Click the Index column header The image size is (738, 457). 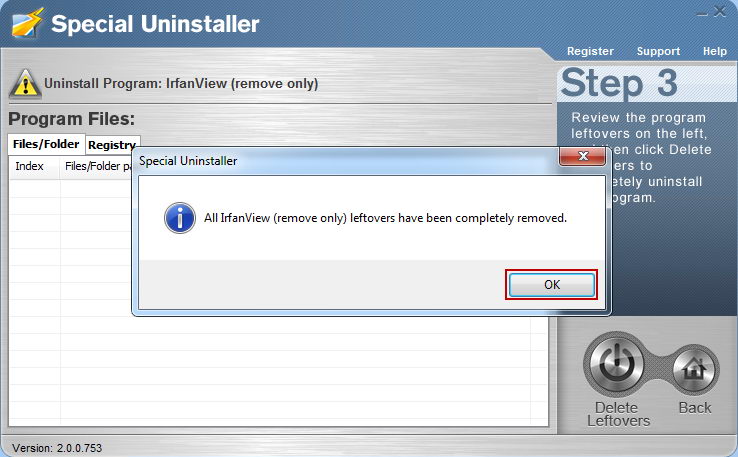[29, 166]
